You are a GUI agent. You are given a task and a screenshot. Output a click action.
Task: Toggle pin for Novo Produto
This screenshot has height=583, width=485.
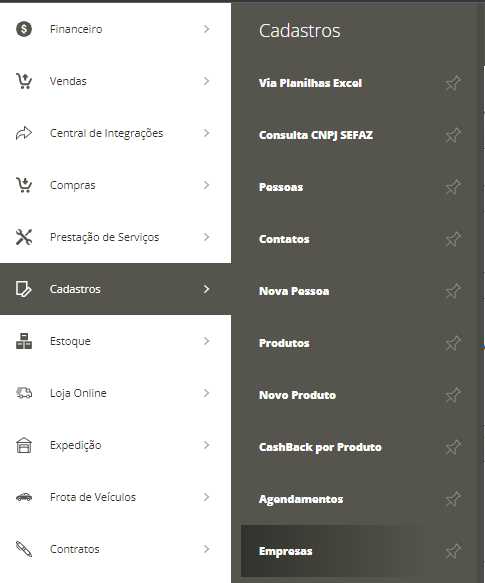tap(453, 395)
